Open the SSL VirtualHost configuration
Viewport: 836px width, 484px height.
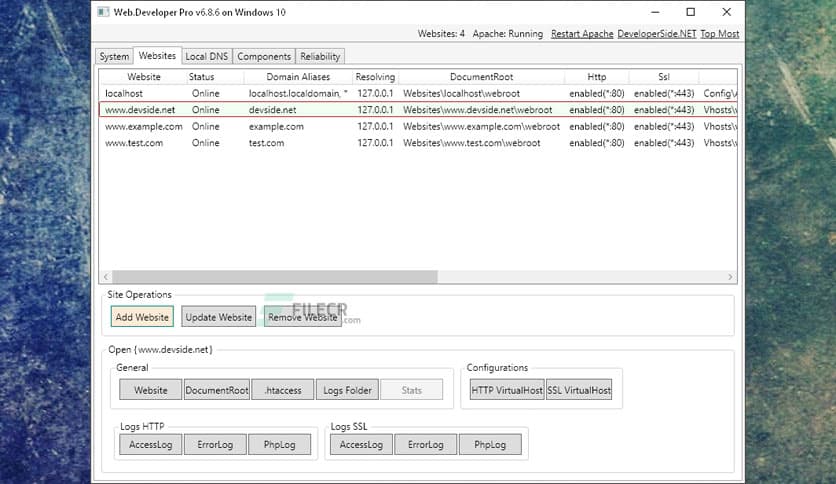point(578,390)
